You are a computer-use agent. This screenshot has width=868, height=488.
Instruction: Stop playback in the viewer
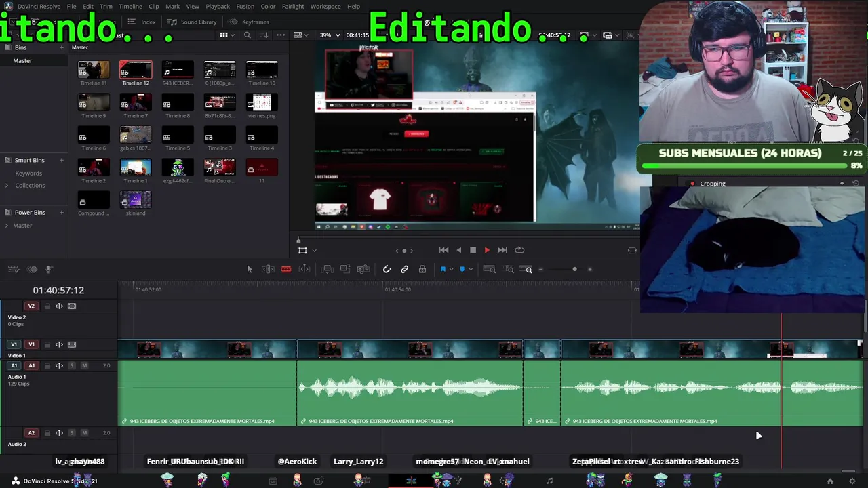click(473, 250)
